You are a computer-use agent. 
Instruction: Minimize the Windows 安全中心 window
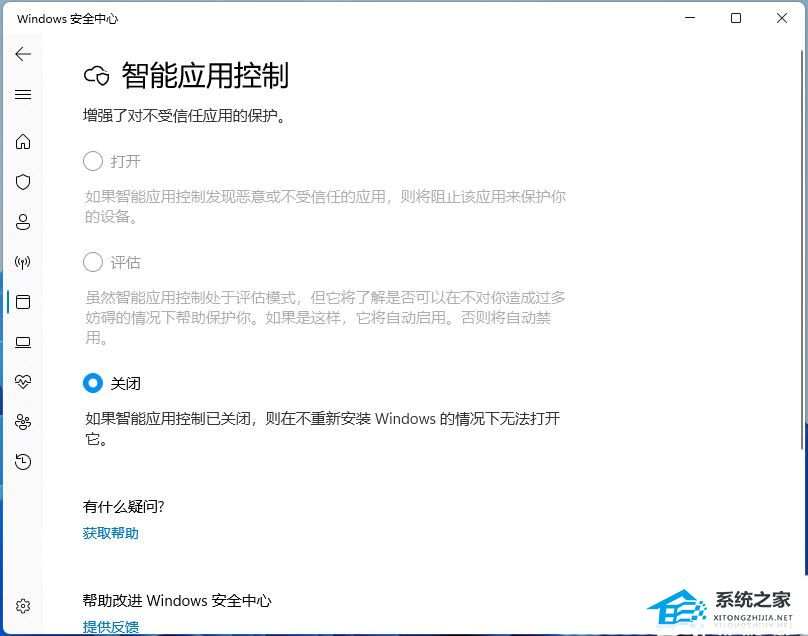(x=690, y=18)
